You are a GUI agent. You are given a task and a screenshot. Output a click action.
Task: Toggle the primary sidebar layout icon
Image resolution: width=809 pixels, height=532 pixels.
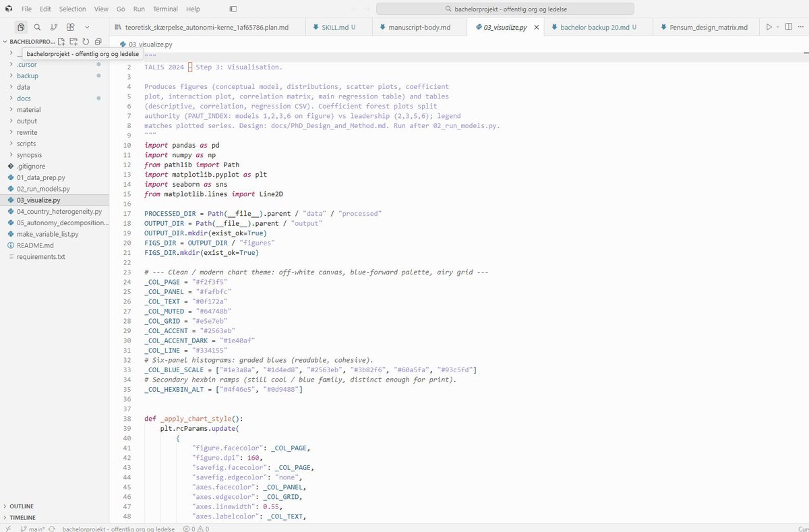pos(233,9)
